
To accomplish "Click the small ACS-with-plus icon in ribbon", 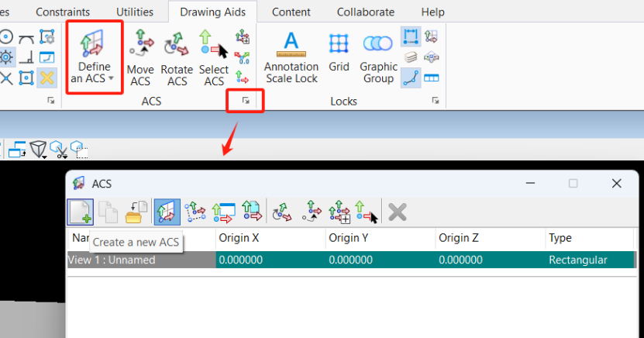I will pos(243,36).
